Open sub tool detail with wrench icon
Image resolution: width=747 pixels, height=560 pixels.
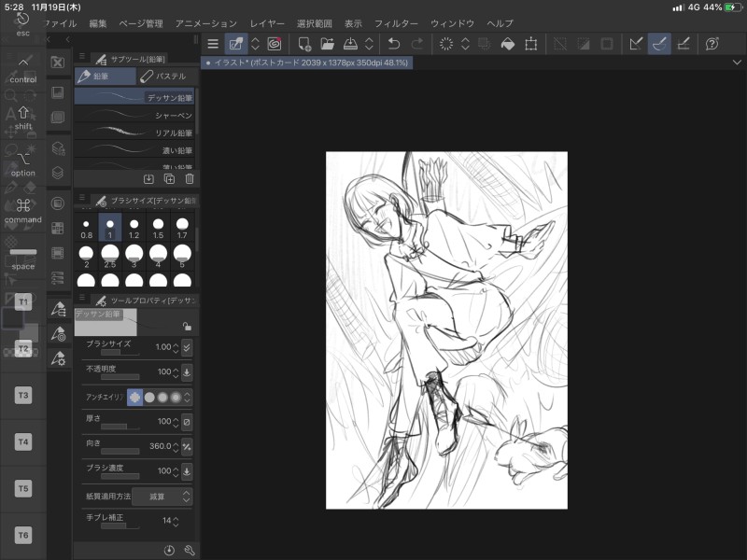coord(190,551)
